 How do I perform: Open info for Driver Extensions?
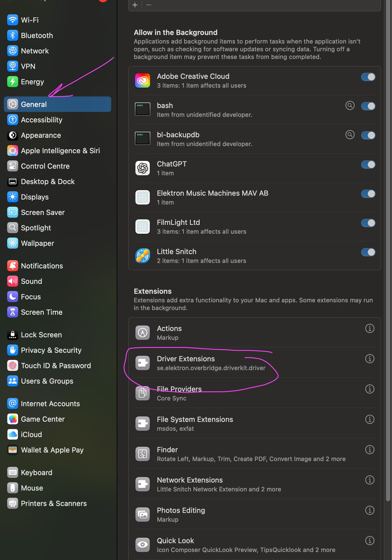[369, 359]
